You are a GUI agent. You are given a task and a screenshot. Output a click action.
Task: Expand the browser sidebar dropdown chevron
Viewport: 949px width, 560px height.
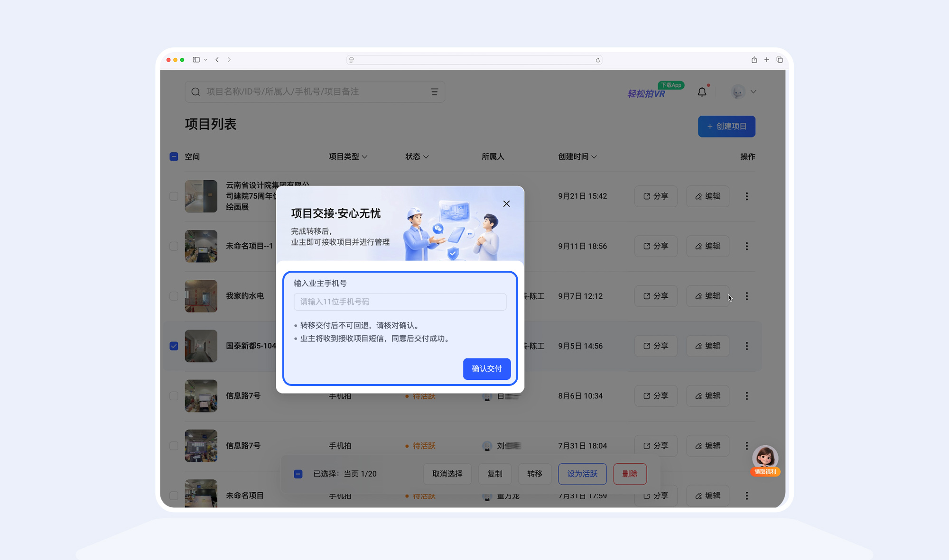(205, 60)
